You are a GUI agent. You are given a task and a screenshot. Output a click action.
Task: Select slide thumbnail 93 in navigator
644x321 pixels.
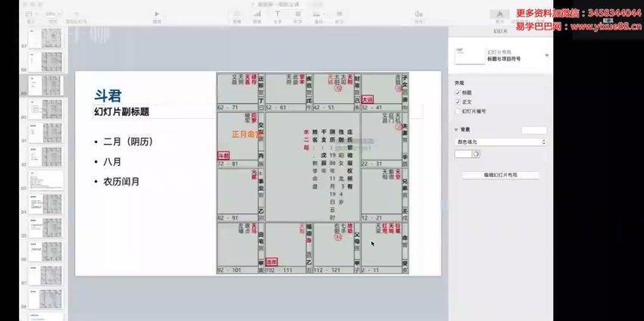pyautogui.click(x=45, y=180)
